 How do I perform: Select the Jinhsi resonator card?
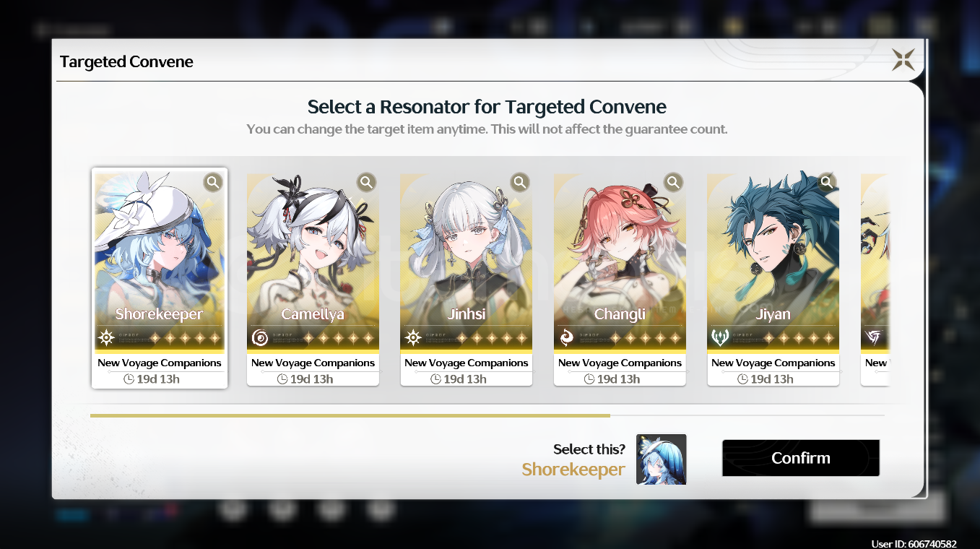(467, 280)
